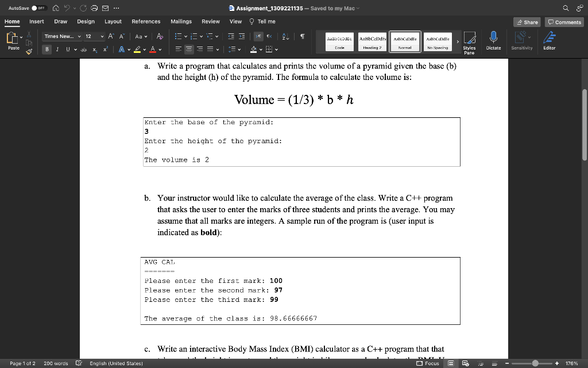This screenshot has width=588, height=368.
Task: Open the Paste options arrow
Action: [21, 37]
